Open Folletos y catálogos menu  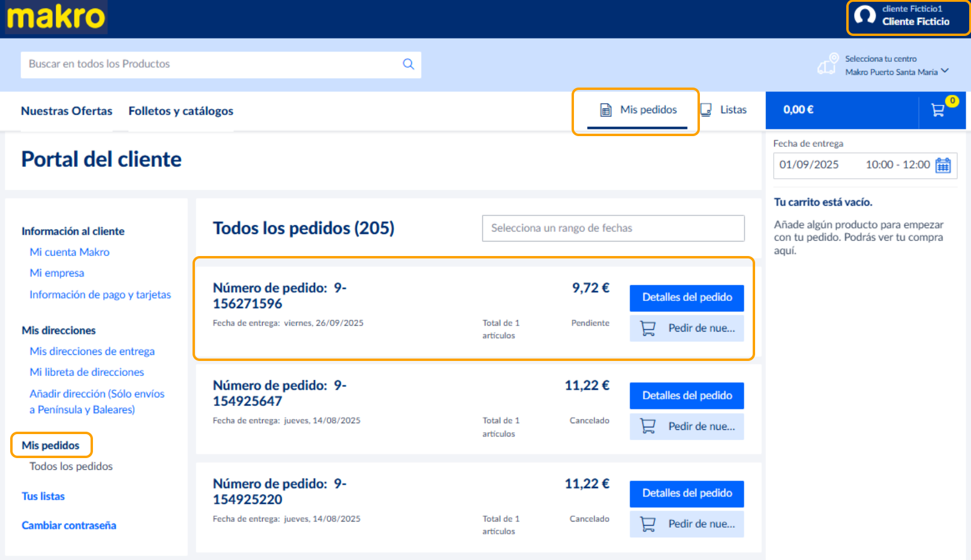pyautogui.click(x=181, y=111)
